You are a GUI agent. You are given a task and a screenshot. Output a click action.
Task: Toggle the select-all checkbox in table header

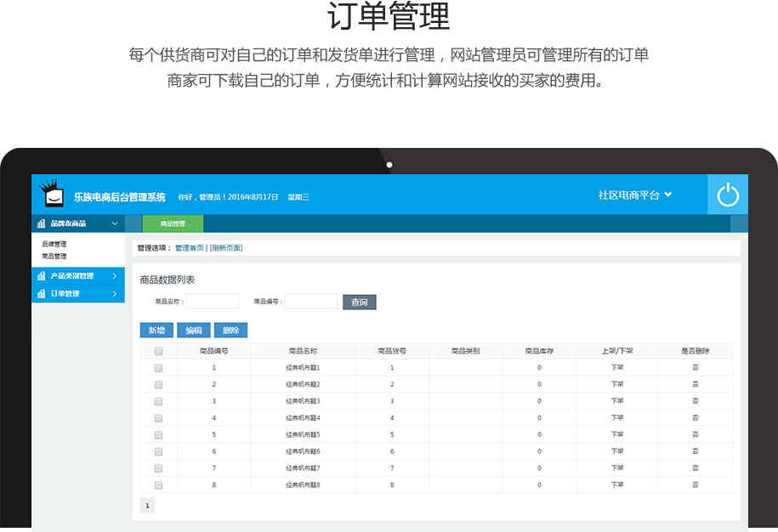(x=158, y=351)
